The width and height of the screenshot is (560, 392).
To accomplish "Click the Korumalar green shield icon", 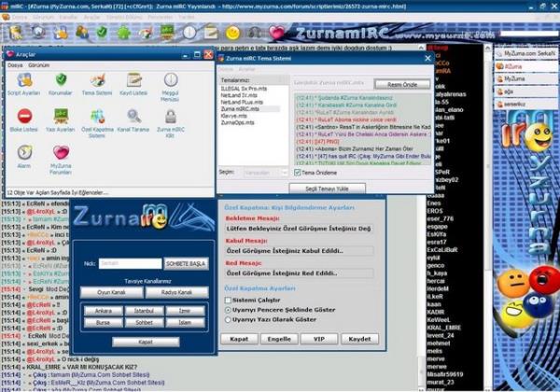I will 61,81.
